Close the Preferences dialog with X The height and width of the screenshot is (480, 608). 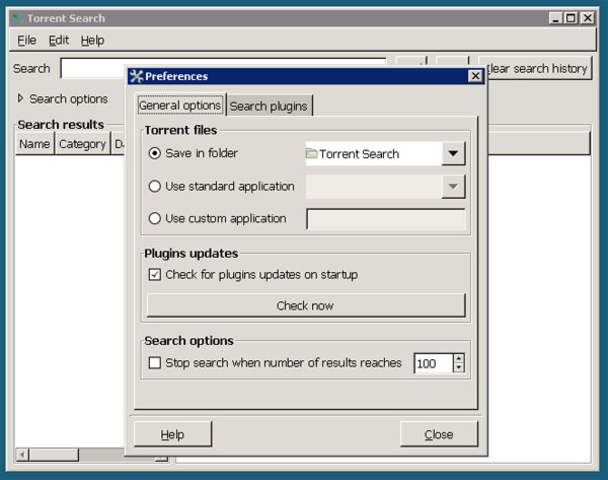tap(475, 76)
